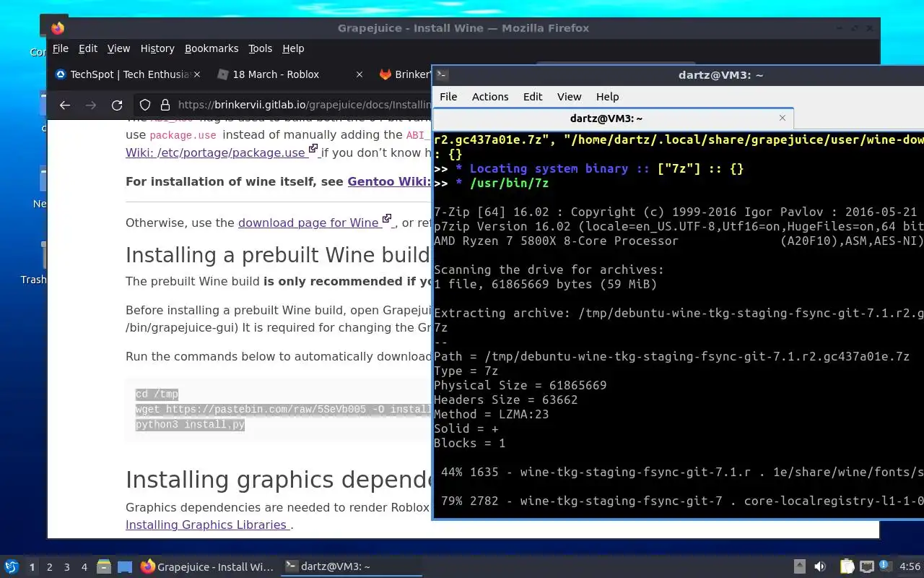Viewport: 924px width, 578px height.
Task: Switch to 18 March - Roblox tab
Action: coord(290,74)
